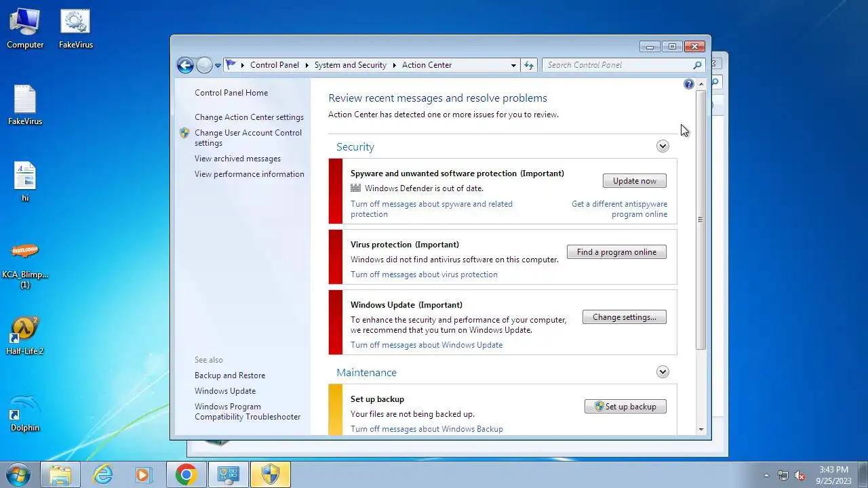This screenshot has width=868, height=488.
Task: Click the UAC shield icon in the sidebar
Action: pyautogui.click(x=184, y=133)
